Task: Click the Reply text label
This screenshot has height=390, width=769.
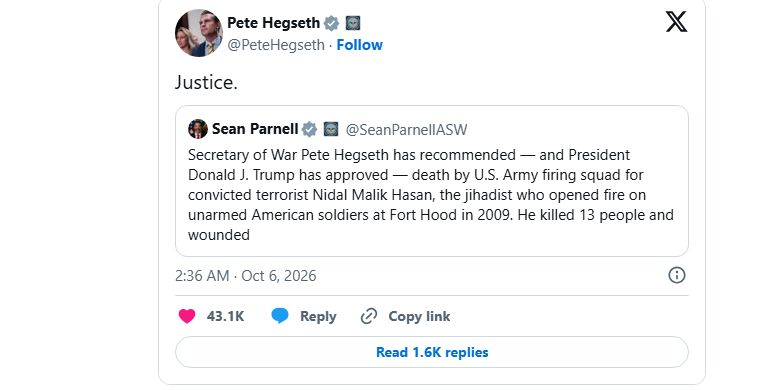Action: tap(318, 316)
